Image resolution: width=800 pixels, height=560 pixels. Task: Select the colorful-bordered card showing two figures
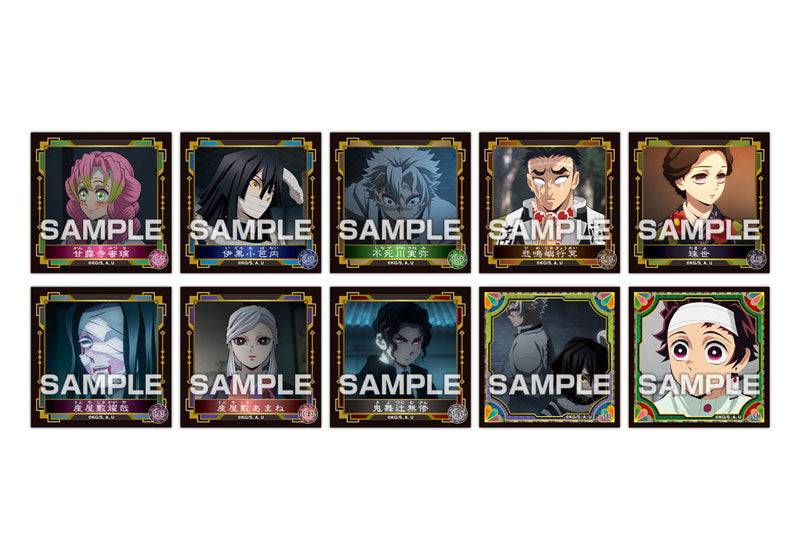pyautogui.click(x=549, y=357)
